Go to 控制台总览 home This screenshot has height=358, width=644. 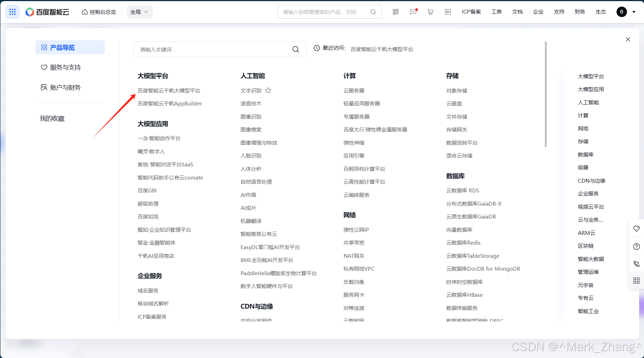click(x=99, y=12)
